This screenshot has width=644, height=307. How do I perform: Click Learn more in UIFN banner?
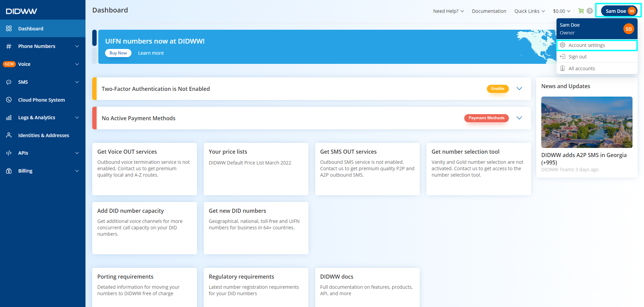point(151,53)
